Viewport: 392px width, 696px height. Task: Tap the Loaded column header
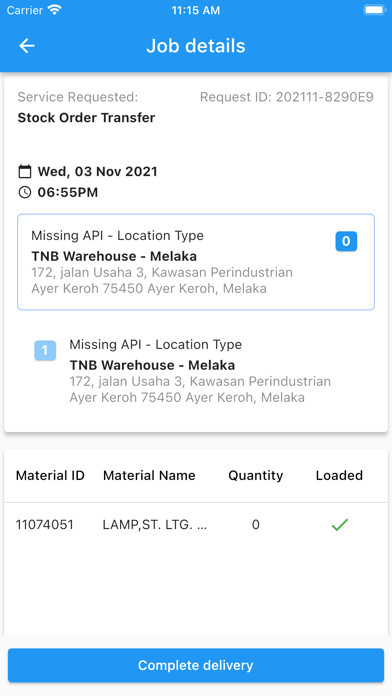(339, 475)
